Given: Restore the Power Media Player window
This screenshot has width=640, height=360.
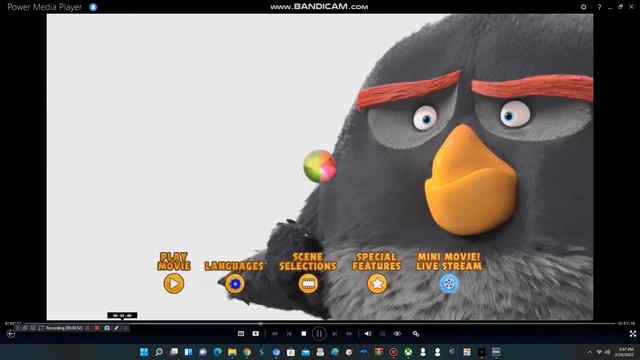Looking at the screenshot, I should coord(620,7).
